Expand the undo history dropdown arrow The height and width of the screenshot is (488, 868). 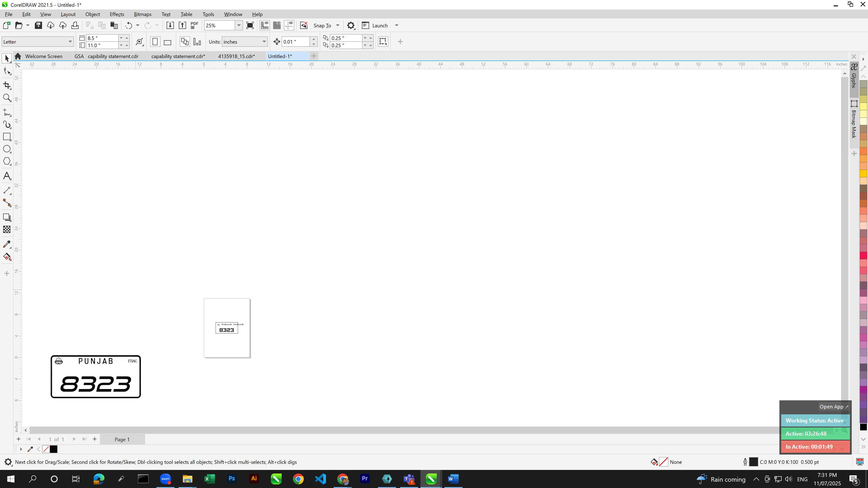[137, 25]
